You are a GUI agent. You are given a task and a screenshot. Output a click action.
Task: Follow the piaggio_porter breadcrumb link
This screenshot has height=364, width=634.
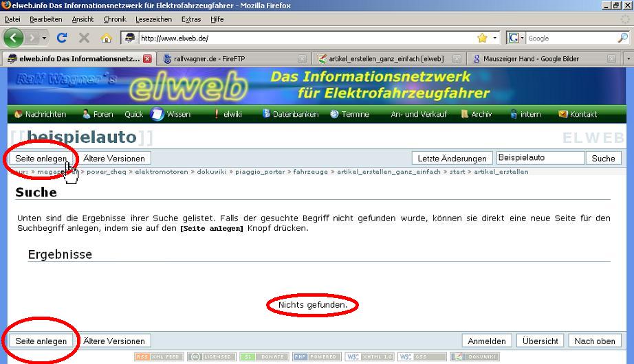click(x=259, y=172)
